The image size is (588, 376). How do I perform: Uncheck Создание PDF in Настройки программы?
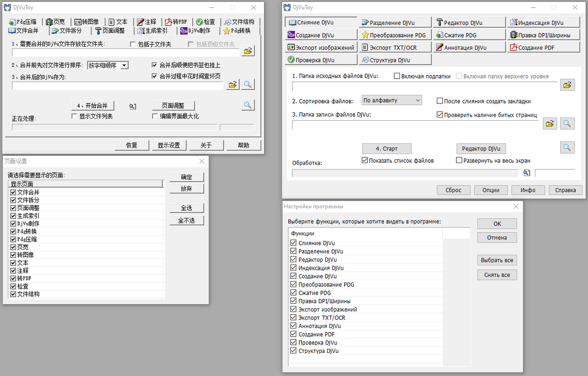[293, 334]
